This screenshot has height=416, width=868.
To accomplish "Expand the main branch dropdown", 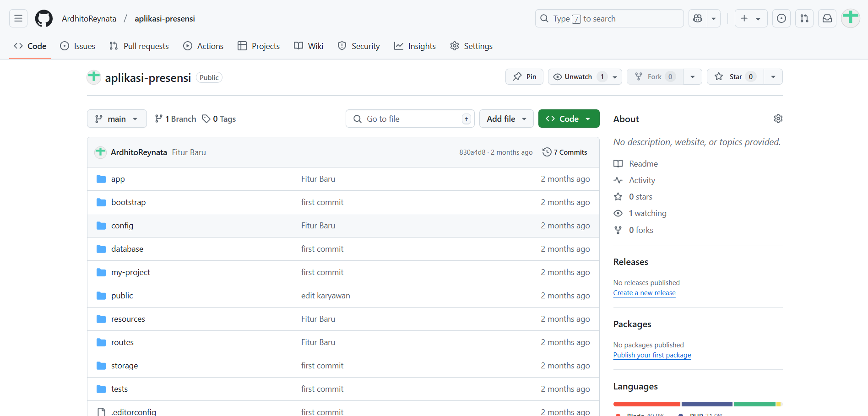I will point(117,119).
